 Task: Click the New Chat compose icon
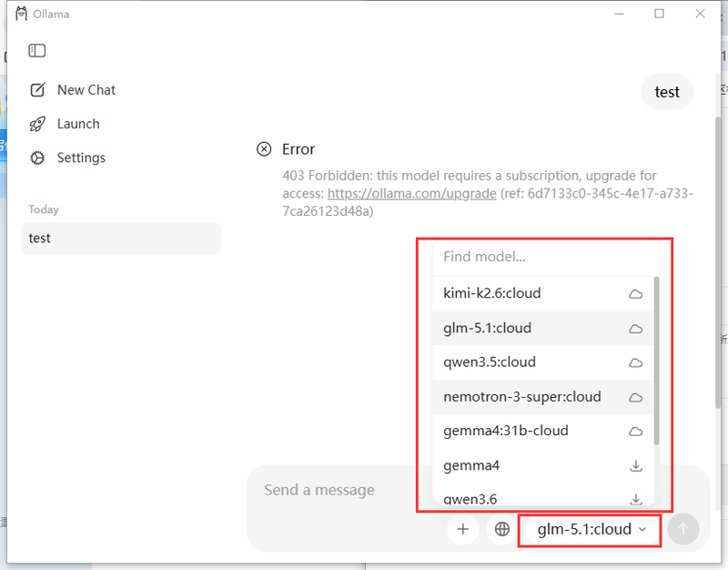point(37,89)
